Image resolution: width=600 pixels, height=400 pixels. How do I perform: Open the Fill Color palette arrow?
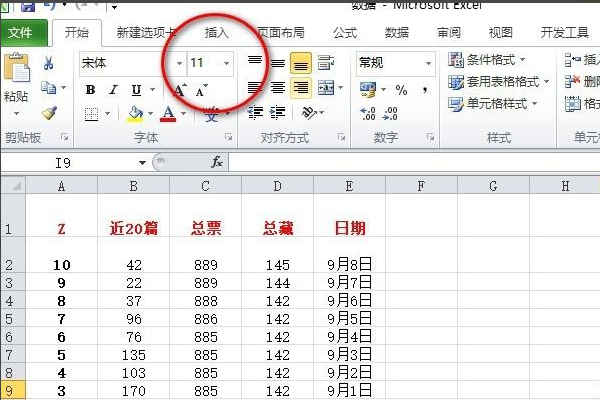click(x=150, y=114)
